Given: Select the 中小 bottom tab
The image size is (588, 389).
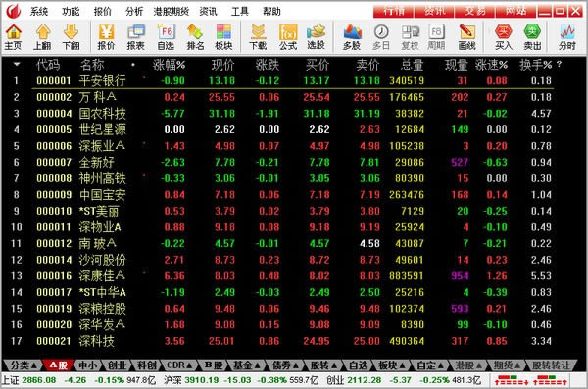Looking at the screenshot, I should [x=87, y=365].
